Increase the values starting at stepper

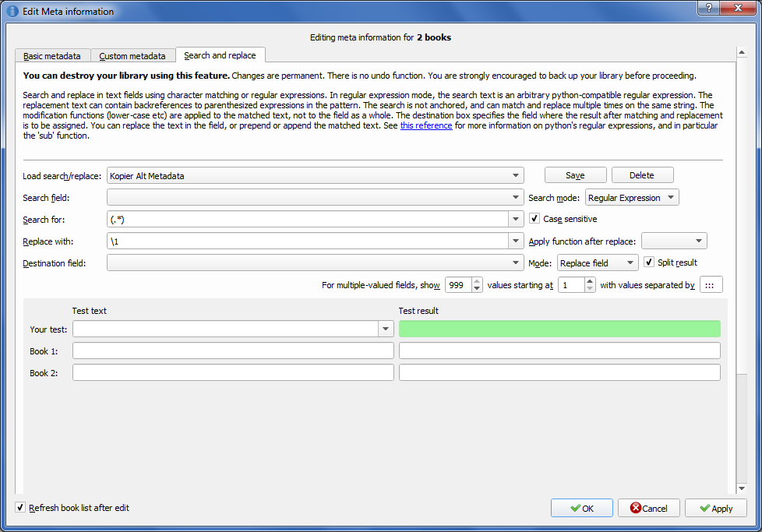point(590,281)
